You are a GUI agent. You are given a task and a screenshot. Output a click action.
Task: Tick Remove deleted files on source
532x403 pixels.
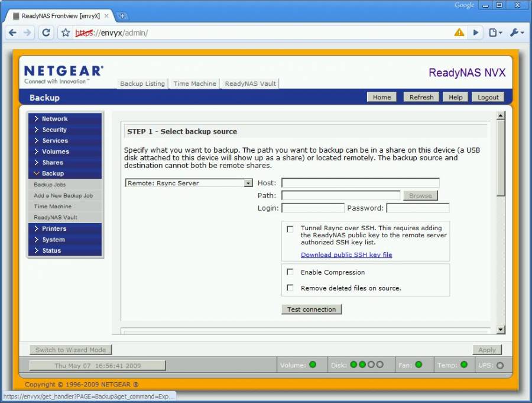point(290,288)
